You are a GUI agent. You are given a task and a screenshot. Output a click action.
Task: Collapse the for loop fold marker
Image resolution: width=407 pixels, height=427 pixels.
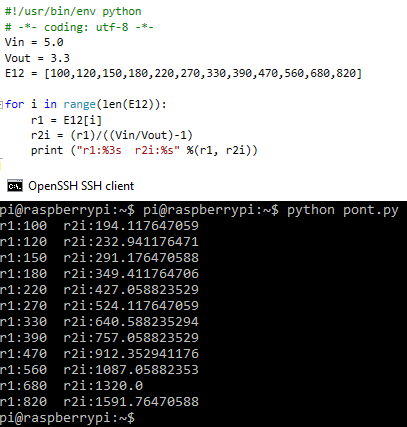(x=1, y=105)
